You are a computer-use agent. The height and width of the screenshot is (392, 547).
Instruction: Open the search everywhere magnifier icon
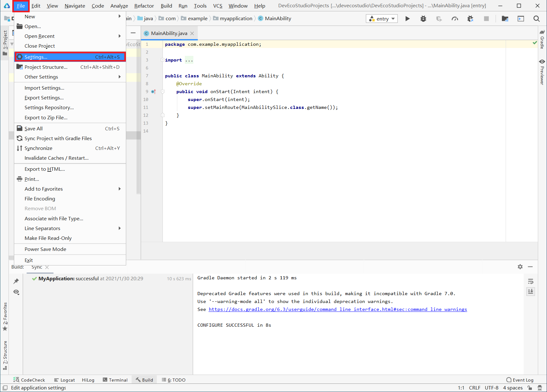(x=536, y=19)
